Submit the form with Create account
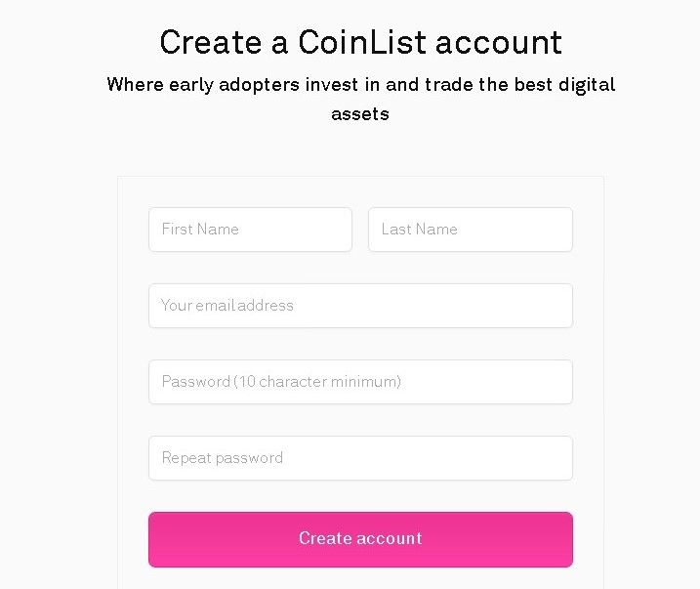Screen dimensions: 700x589 pos(360,539)
